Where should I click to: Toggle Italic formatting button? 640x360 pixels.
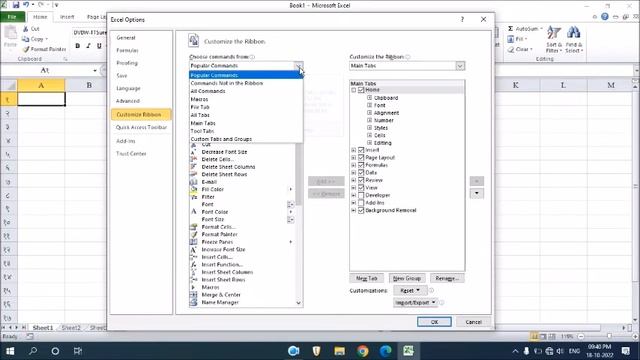pyautogui.click(x=88, y=46)
